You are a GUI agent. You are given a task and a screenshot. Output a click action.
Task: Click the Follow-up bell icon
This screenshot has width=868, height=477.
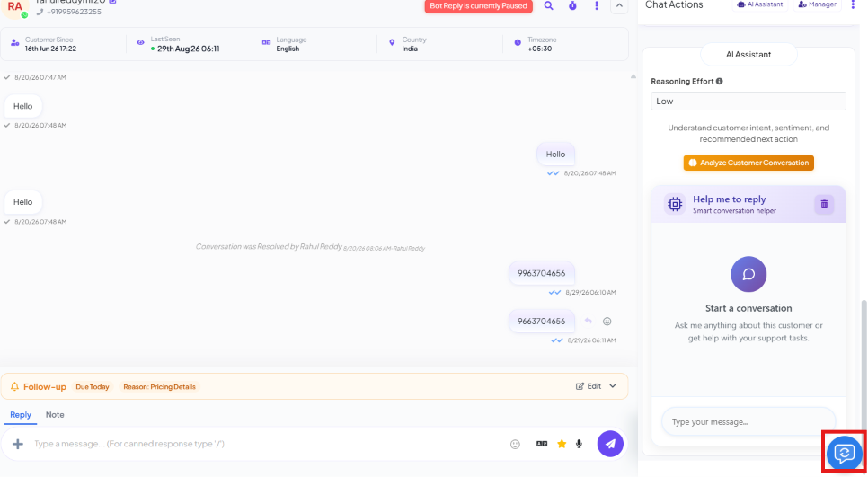(x=14, y=387)
